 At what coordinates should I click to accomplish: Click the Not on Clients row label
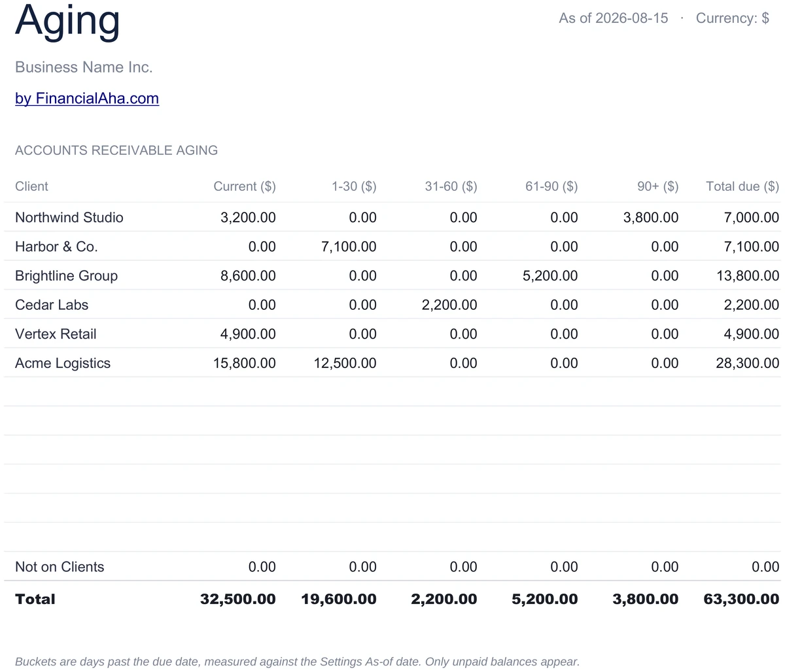[x=60, y=567]
